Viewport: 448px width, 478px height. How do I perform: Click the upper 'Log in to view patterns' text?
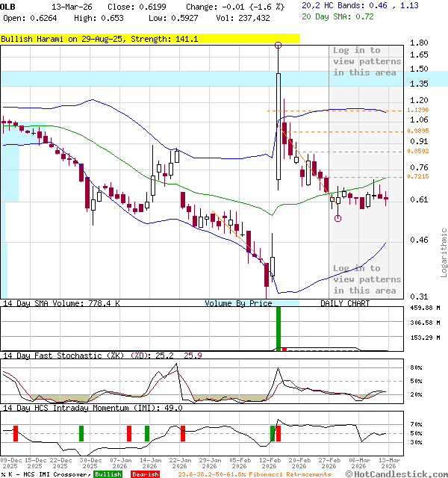(367, 61)
